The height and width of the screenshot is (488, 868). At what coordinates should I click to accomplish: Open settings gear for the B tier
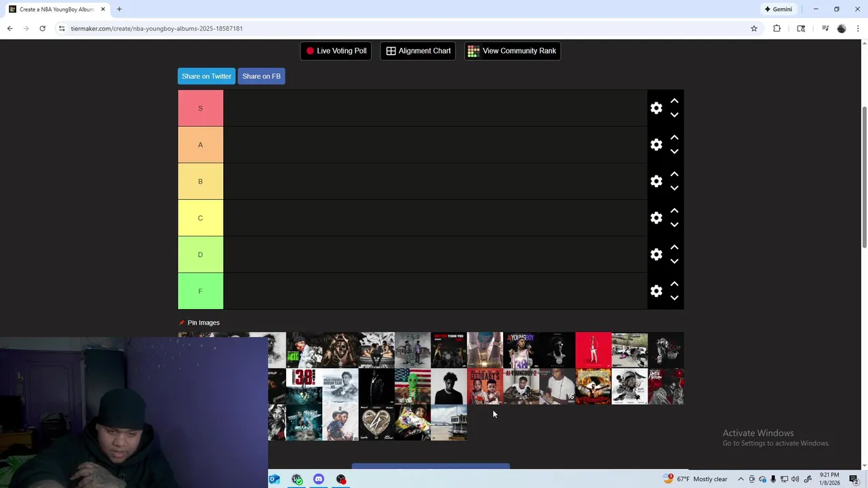[656, 182]
